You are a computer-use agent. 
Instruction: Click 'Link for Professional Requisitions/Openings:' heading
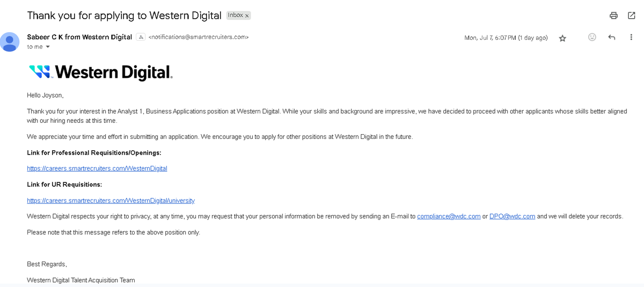click(94, 153)
